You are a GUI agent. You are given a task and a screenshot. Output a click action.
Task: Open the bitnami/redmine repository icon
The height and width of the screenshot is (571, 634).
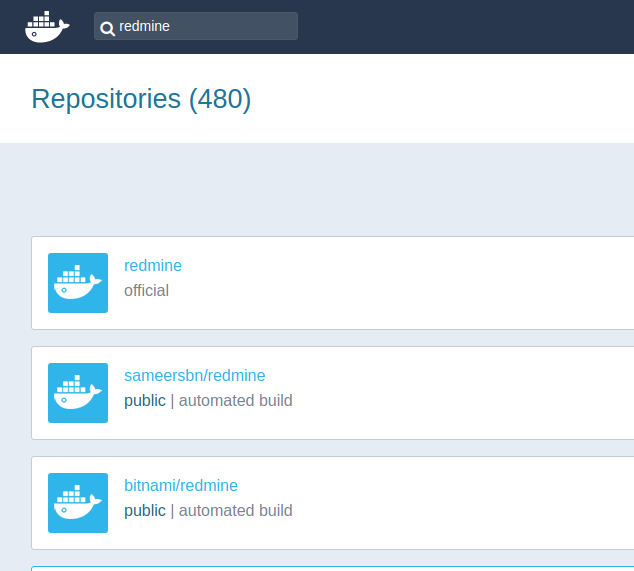click(78, 503)
